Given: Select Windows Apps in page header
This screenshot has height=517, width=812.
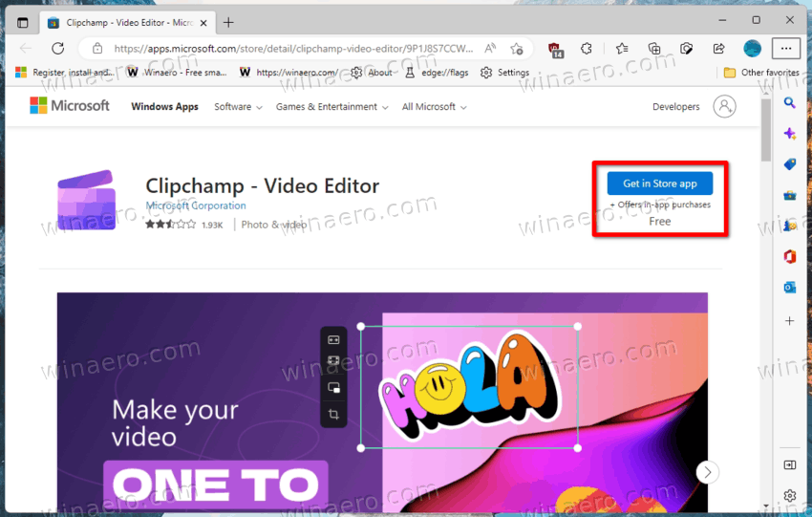Looking at the screenshot, I should [x=164, y=107].
